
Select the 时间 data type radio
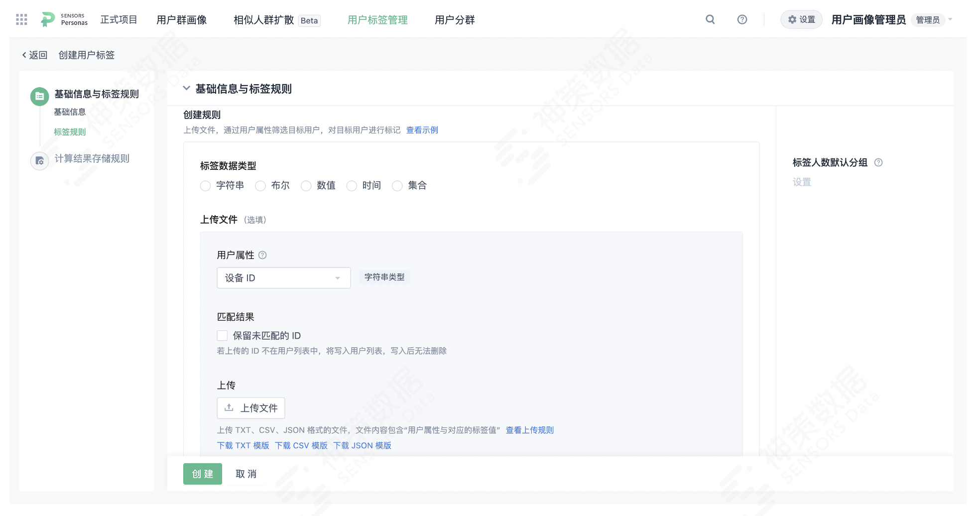coord(352,186)
